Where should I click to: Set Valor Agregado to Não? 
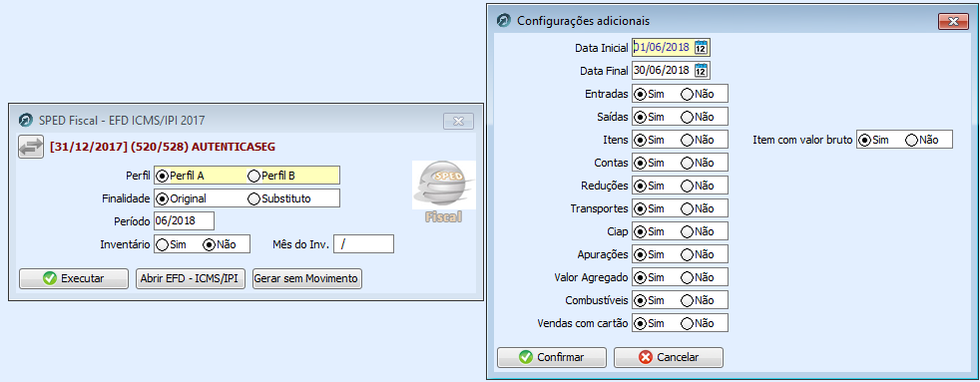[698, 277]
